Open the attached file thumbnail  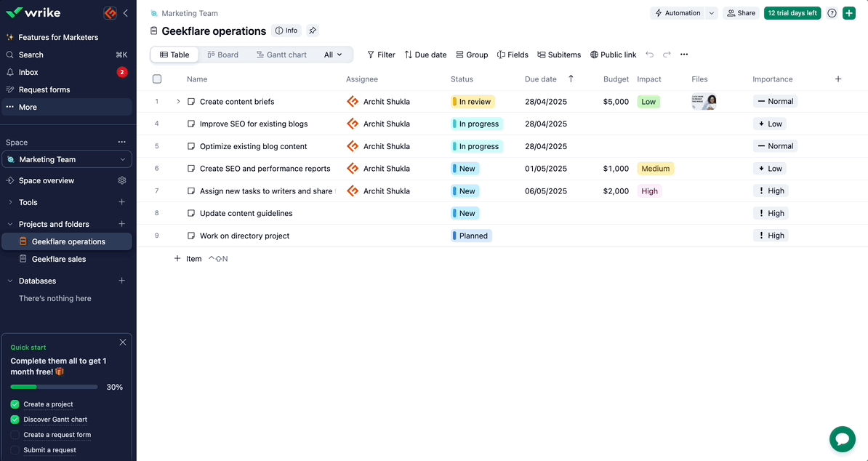coord(704,102)
